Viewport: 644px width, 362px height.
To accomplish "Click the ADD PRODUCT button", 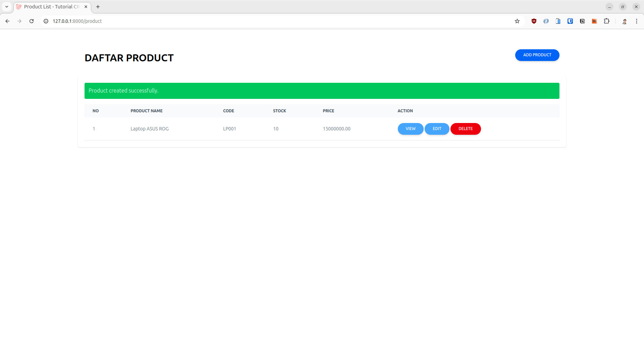I will (x=537, y=55).
